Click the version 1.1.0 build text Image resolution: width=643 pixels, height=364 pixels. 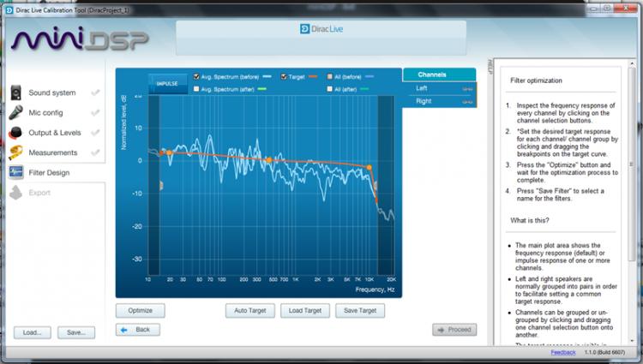pos(604,353)
